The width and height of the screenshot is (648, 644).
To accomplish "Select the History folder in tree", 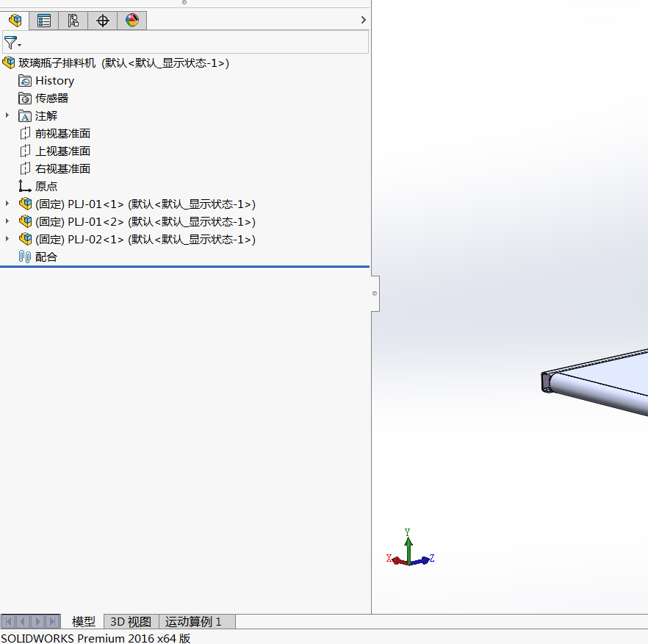I will coord(54,81).
